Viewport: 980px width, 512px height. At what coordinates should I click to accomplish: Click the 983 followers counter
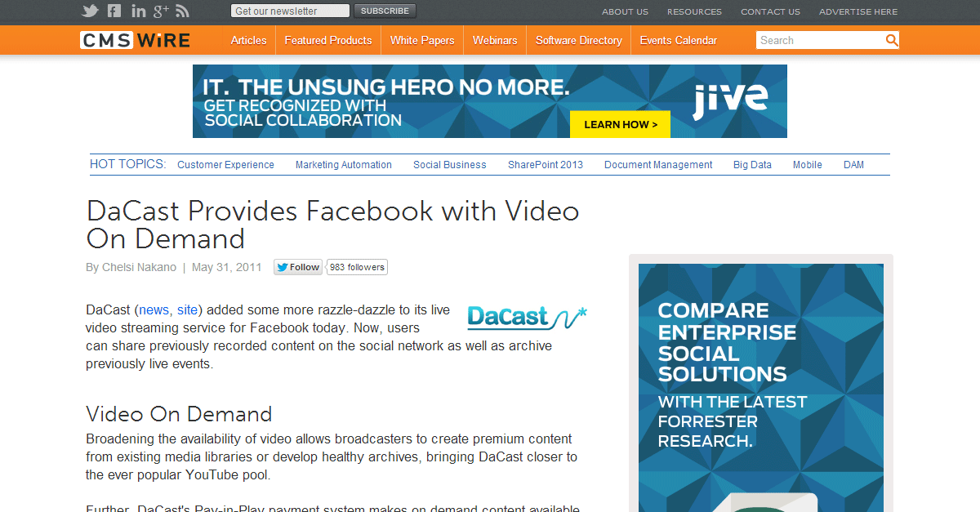click(x=357, y=266)
